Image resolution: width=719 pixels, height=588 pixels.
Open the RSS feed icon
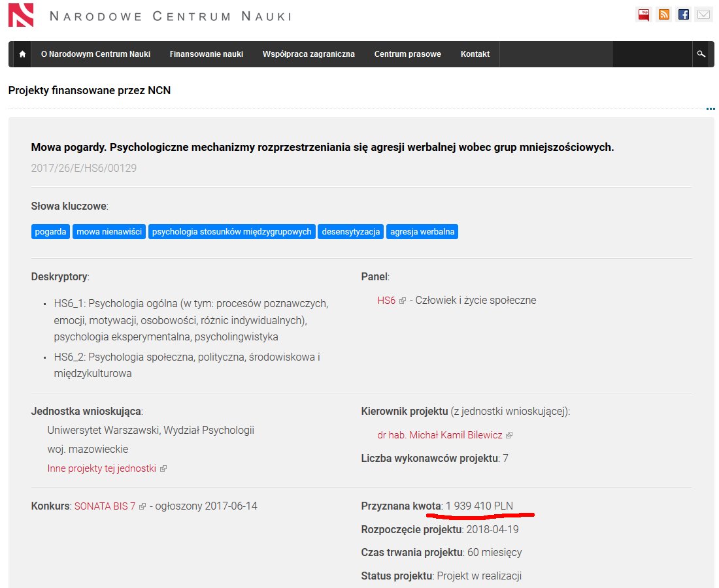tap(663, 14)
